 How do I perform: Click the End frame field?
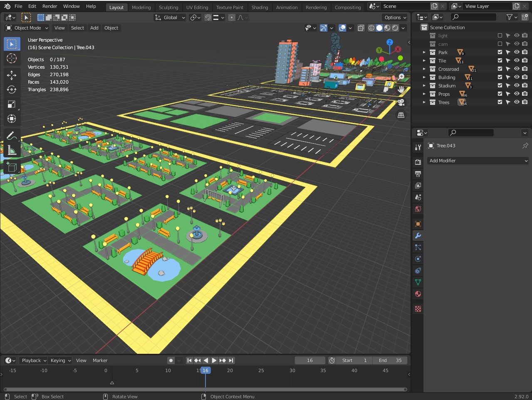(390, 360)
